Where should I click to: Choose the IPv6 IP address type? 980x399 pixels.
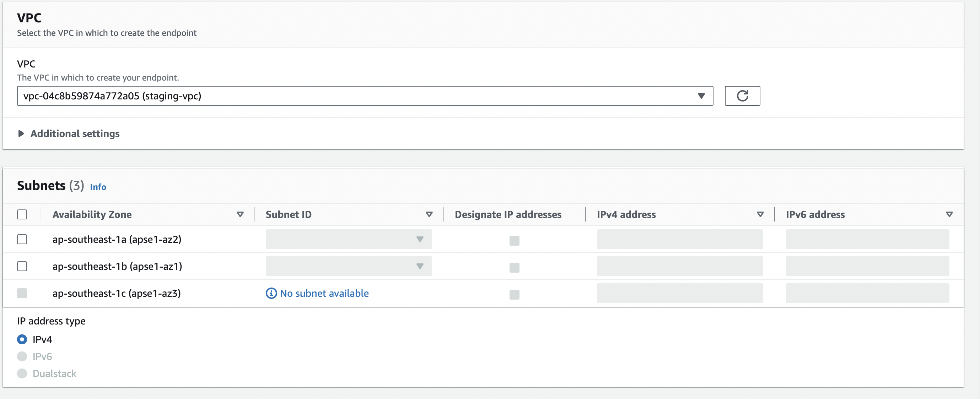click(x=22, y=356)
